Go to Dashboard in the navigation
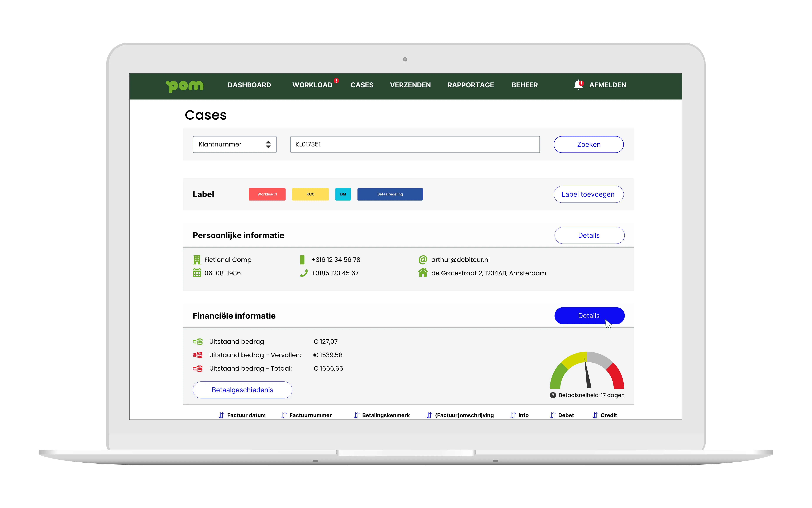 tap(249, 85)
